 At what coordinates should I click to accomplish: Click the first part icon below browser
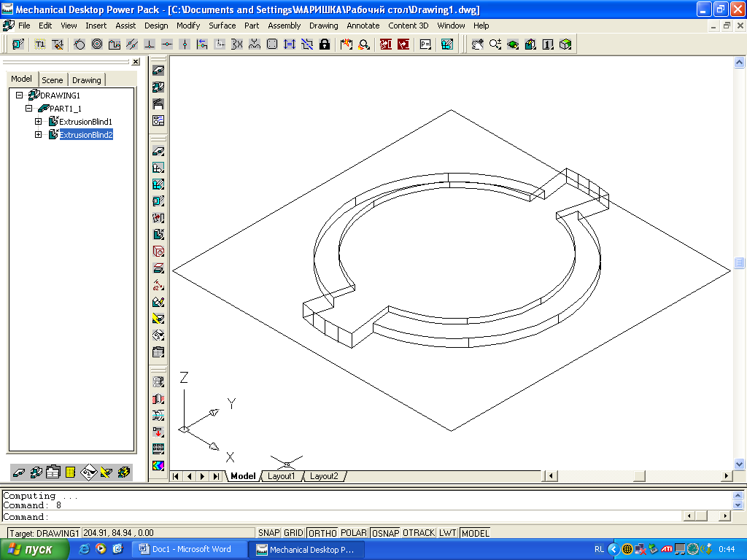(x=18, y=472)
